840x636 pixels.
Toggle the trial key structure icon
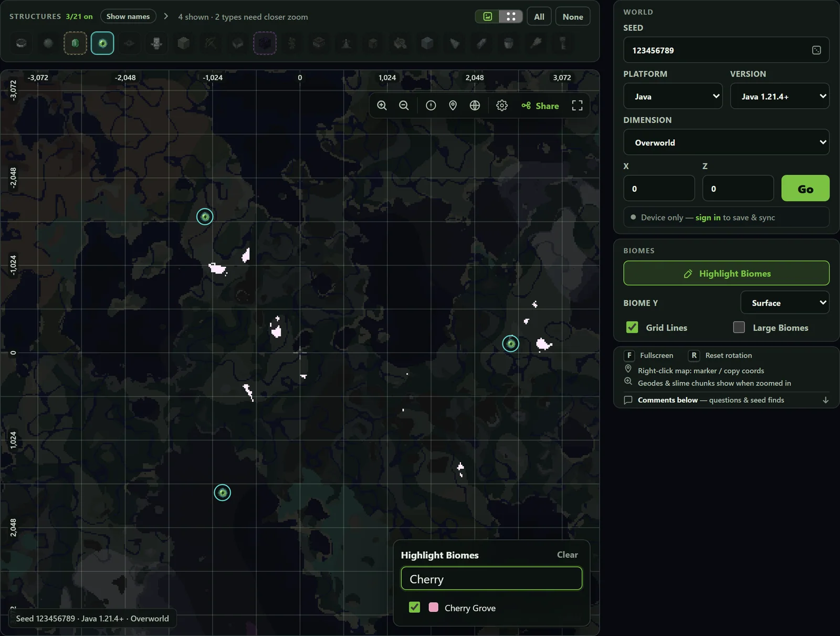pos(563,43)
